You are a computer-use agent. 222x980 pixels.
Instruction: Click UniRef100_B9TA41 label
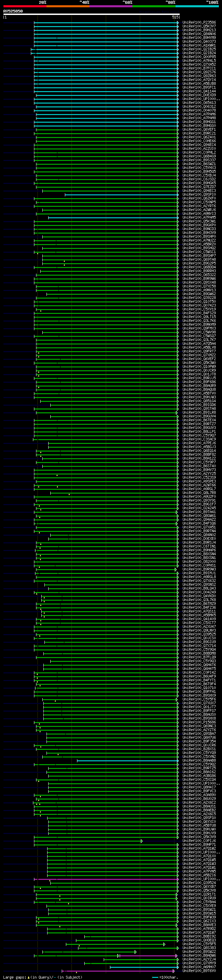(199, 512)
